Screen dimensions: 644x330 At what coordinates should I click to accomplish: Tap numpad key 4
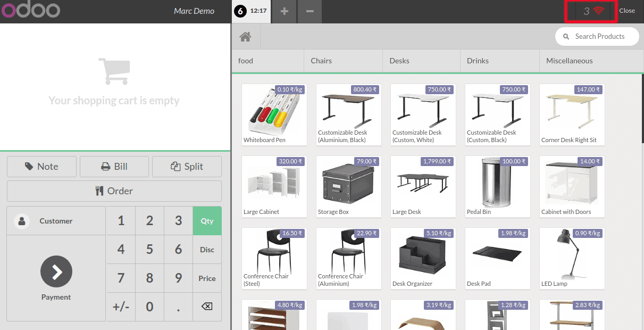121,250
